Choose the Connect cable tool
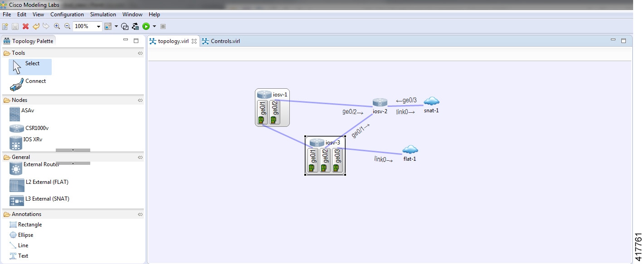This screenshot has height=264, width=644. point(28,84)
